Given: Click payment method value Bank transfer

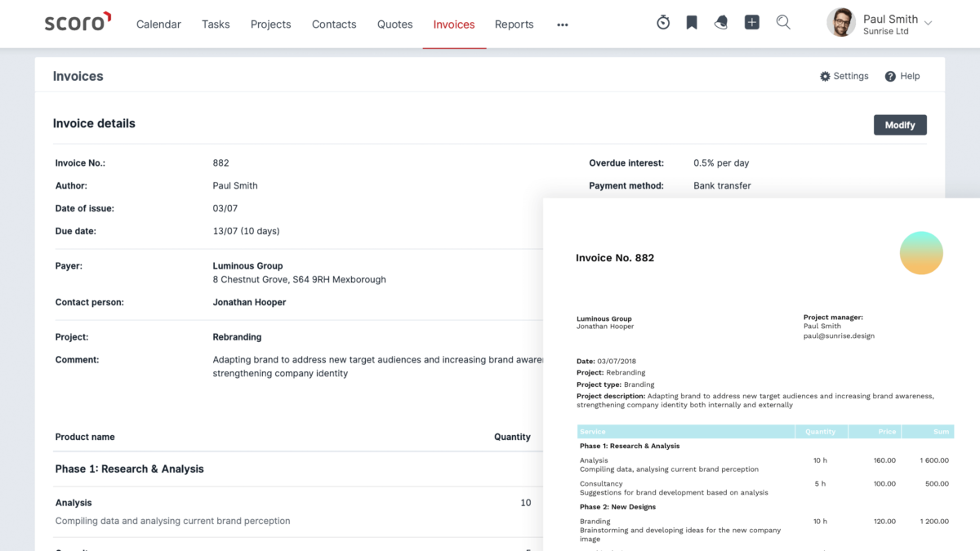Looking at the screenshot, I should [722, 185].
